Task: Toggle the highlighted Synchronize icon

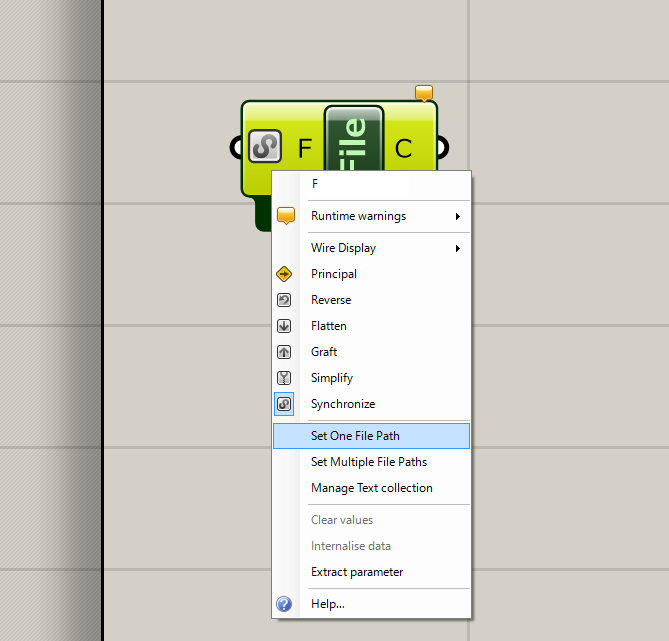Action: (x=284, y=404)
